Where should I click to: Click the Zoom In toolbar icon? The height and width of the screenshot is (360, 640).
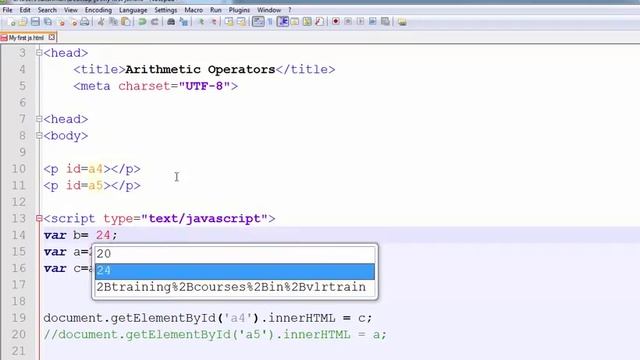(x=201, y=22)
